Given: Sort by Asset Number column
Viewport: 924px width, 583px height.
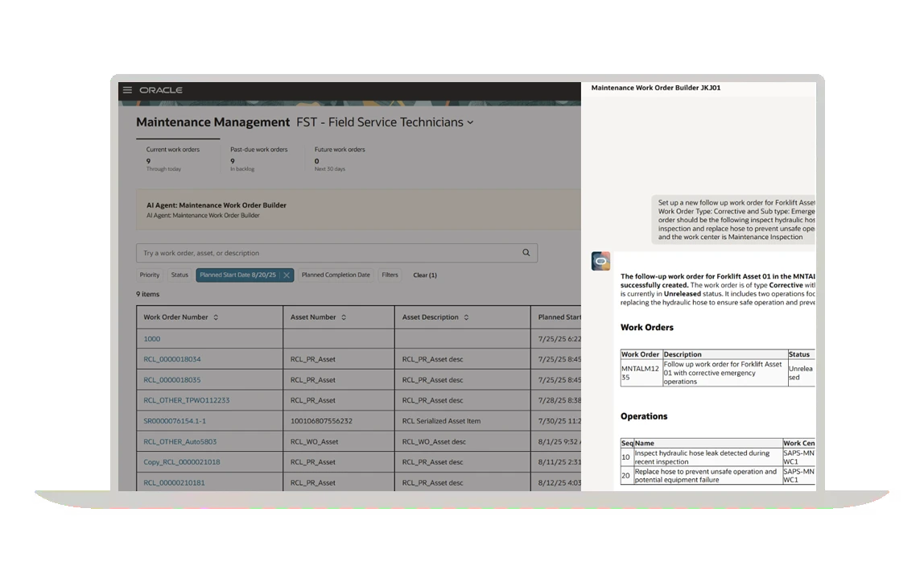Looking at the screenshot, I should tap(344, 317).
